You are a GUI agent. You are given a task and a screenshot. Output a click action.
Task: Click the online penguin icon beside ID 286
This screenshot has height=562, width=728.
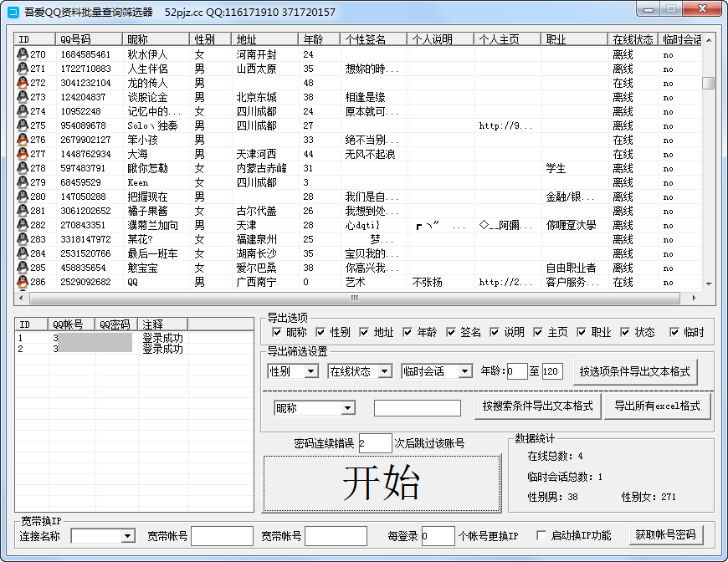click(x=23, y=282)
